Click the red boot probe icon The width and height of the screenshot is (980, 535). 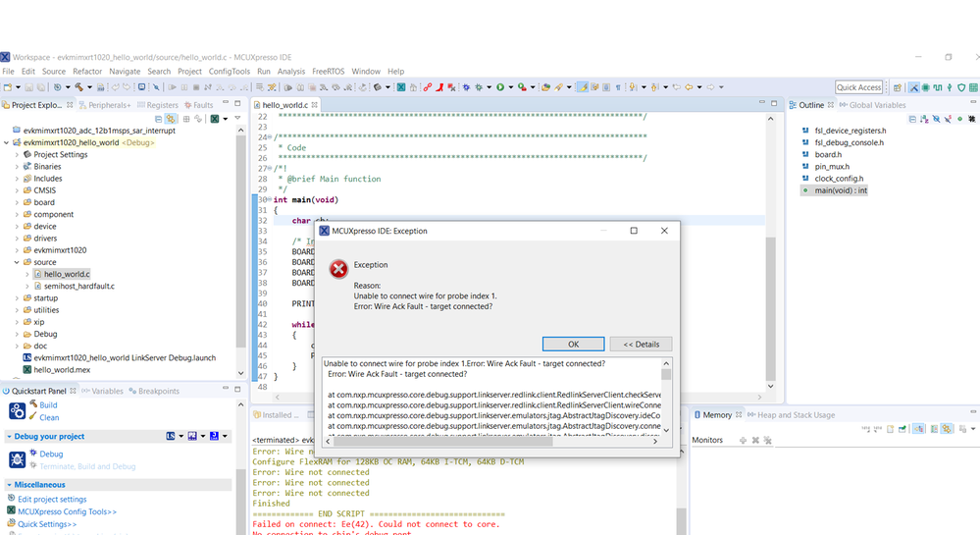click(x=439, y=87)
